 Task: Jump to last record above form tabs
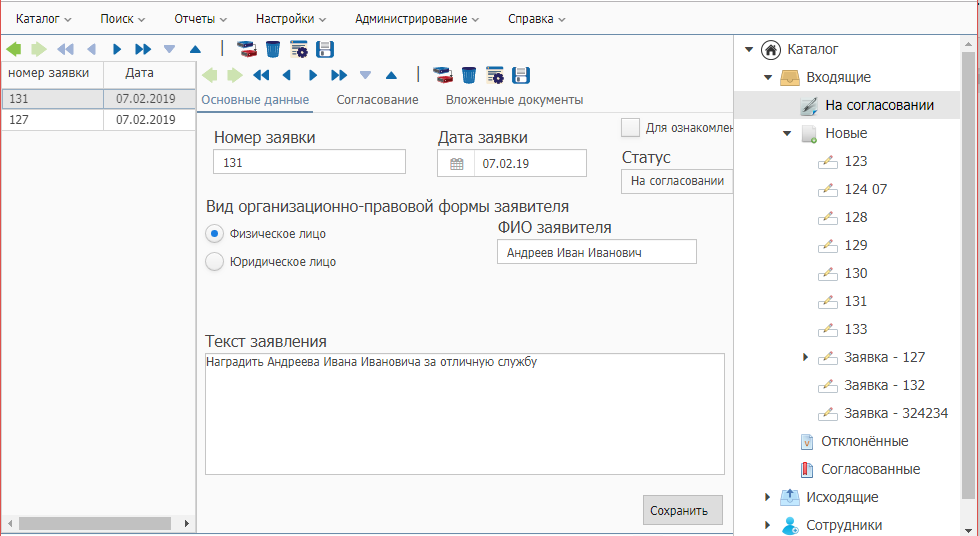[339, 76]
